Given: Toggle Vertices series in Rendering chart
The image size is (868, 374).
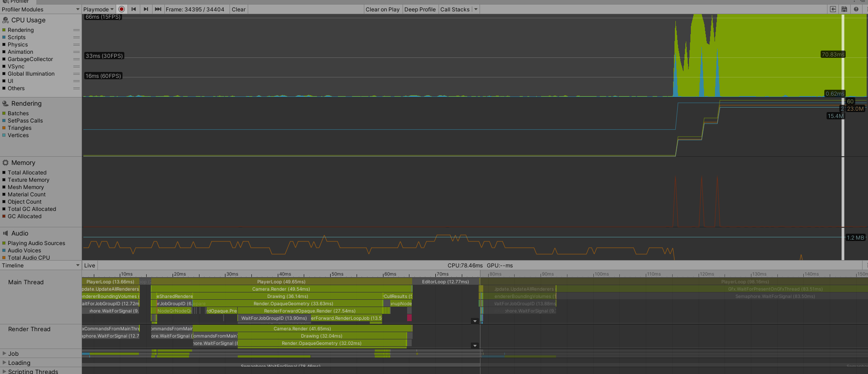Looking at the screenshot, I should pos(4,135).
